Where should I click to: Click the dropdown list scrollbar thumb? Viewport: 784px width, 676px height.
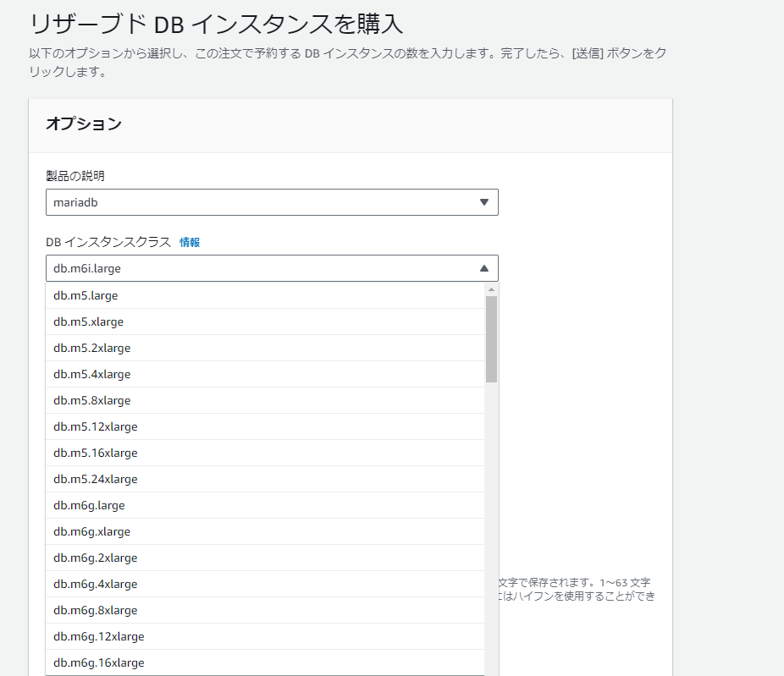(491, 338)
